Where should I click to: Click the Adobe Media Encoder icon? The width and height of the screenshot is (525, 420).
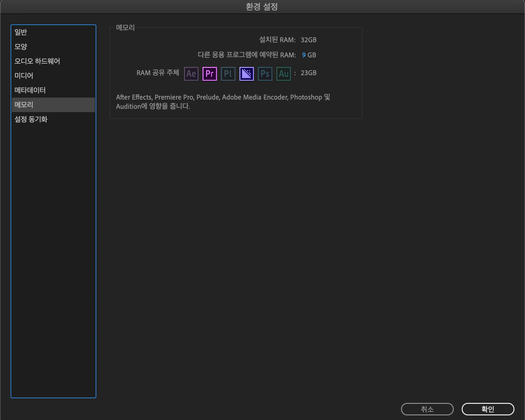click(x=247, y=74)
